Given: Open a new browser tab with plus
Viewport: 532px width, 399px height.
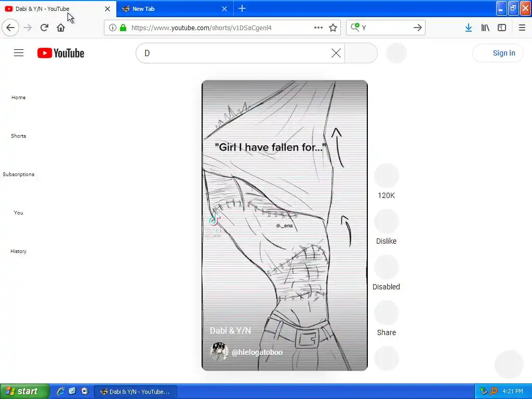Looking at the screenshot, I should (242, 8).
